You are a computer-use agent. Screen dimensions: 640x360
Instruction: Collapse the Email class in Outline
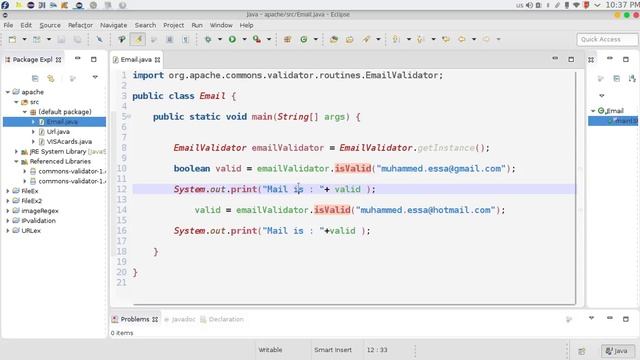click(x=593, y=111)
